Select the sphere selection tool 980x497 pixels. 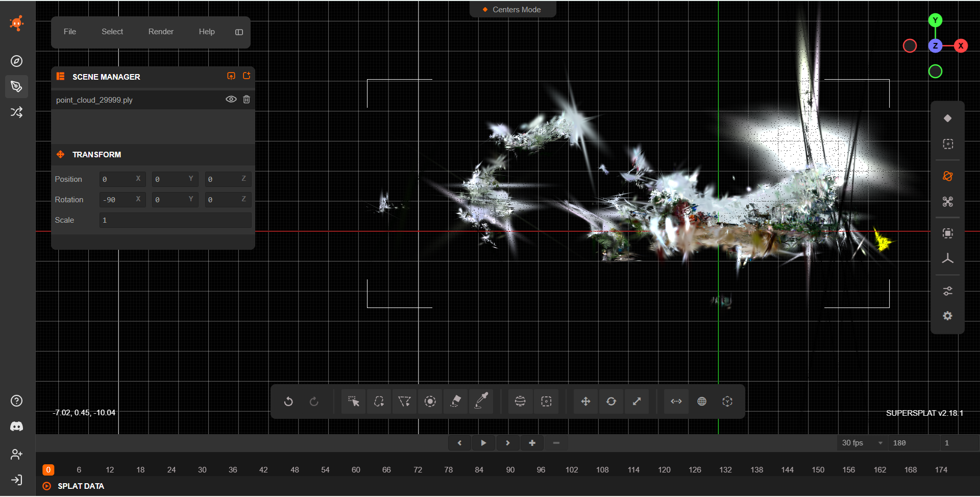[520, 401]
